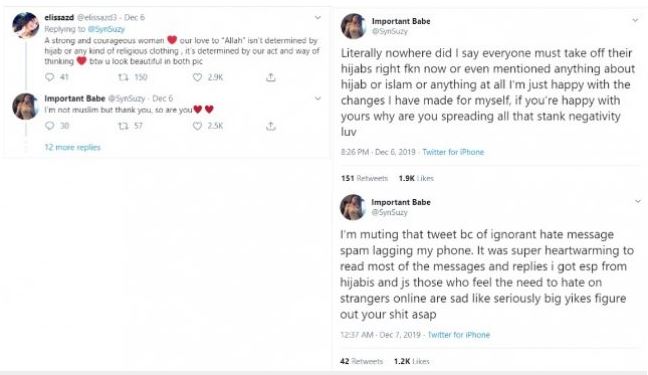
Task: Show 12 more replies
Action: tap(72, 147)
